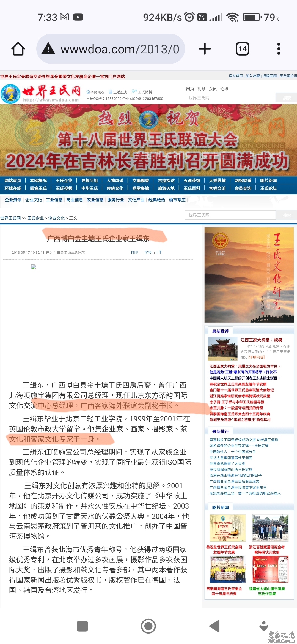The height and width of the screenshot is (644, 297).
Task: Focus the top 世界王氏网 search field
Action: 230,98
